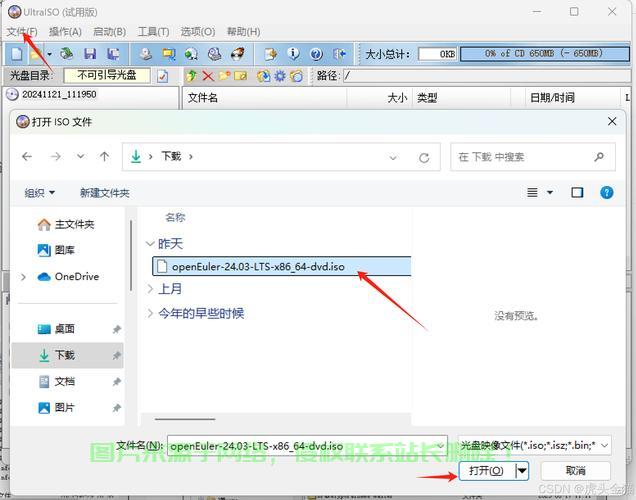Click the disc properties check icon

point(163,76)
